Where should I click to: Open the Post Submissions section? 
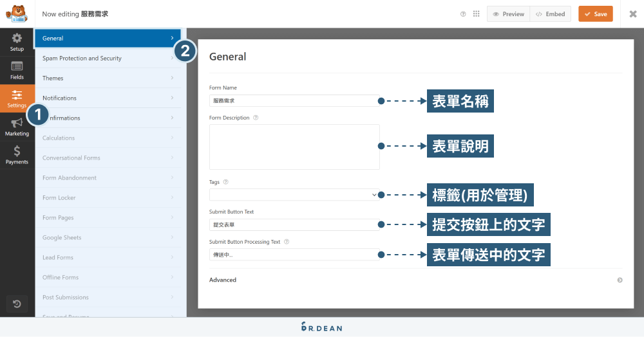(108, 297)
